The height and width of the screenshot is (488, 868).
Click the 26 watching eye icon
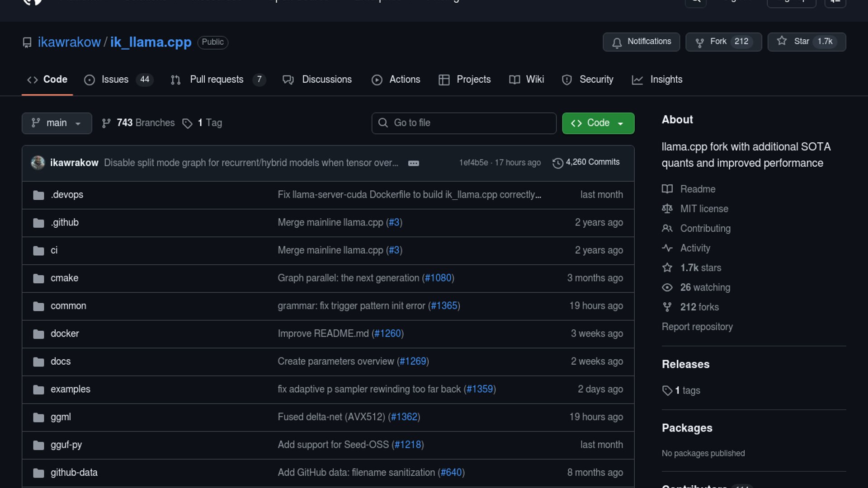point(667,287)
